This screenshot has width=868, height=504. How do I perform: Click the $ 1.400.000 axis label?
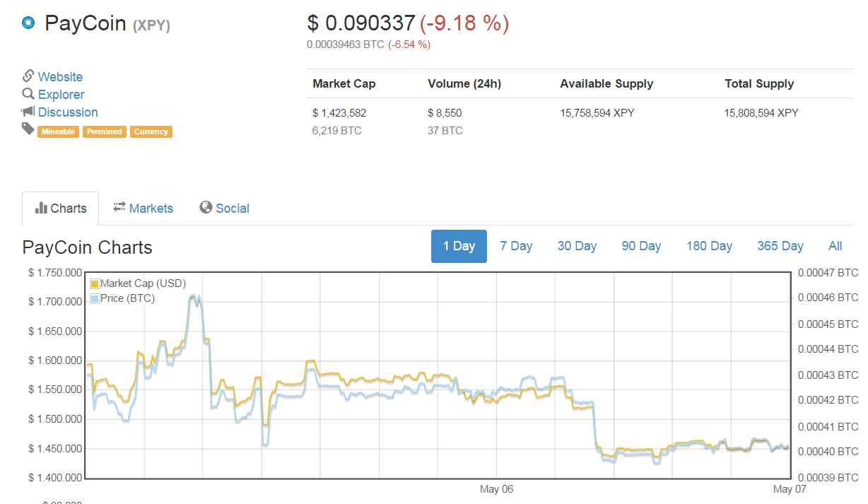[x=55, y=478]
